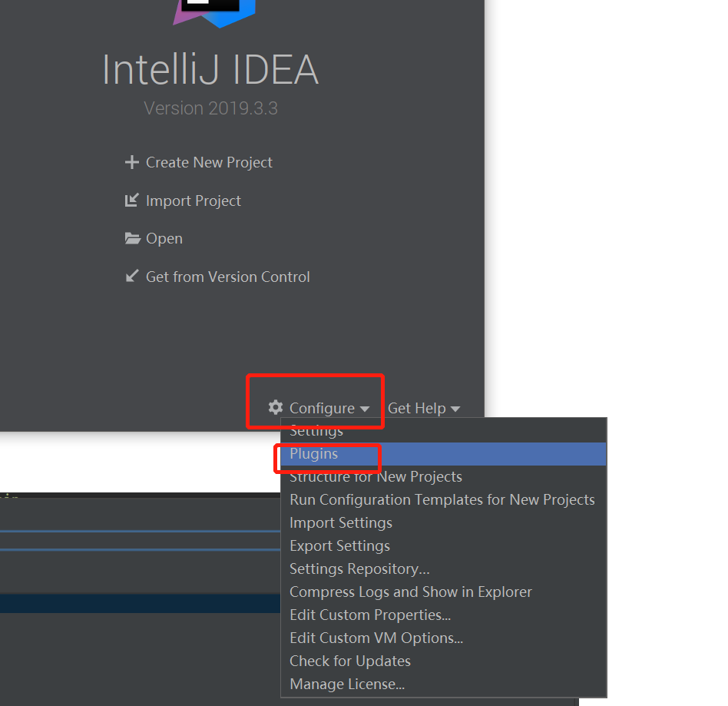Open Edit Custom Properties...

(x=443, y=615)
